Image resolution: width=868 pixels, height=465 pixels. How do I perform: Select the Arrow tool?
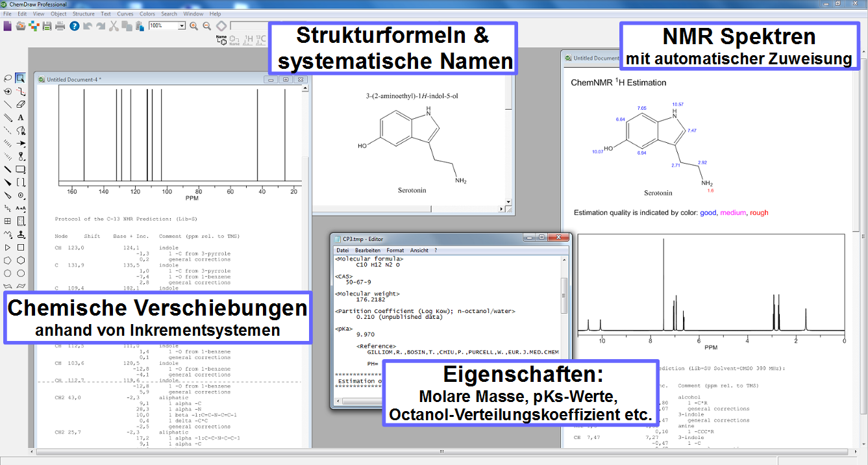(21, 144)
